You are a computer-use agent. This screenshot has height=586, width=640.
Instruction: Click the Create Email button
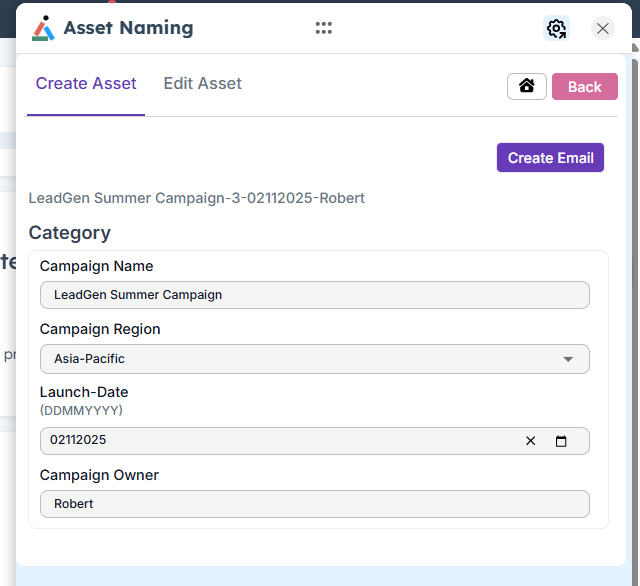(550, 158)
